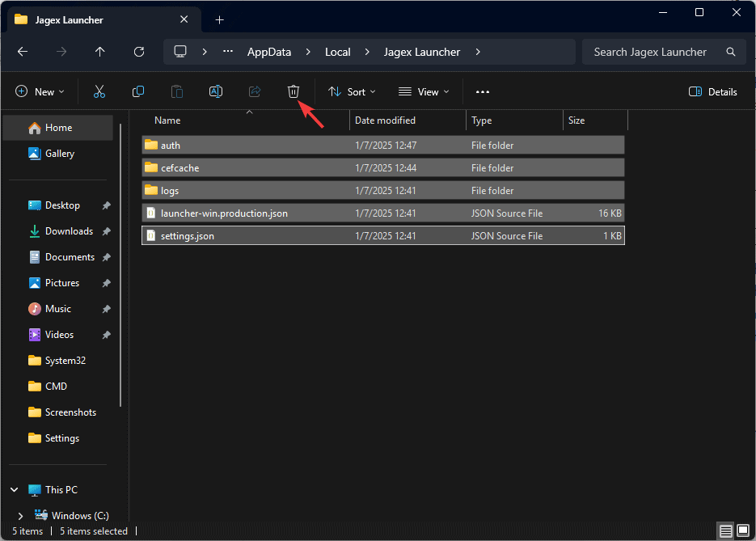Unpin Videos using its pin icon
The height and width of the screenshot is (541, 756).
(107, 335)
